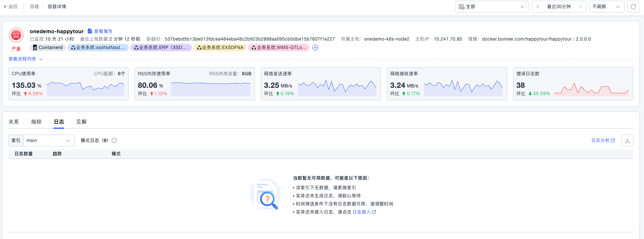
Task: Click the info icon beside 模式日志
Action: click(114, 141)
